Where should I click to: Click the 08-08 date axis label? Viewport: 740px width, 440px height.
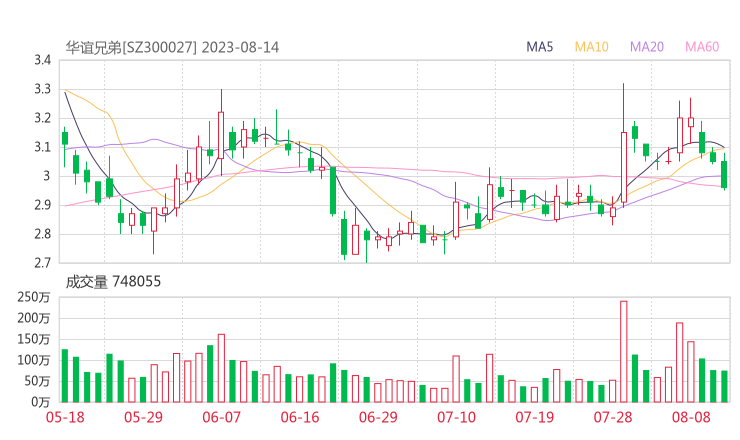coord(691,417)
